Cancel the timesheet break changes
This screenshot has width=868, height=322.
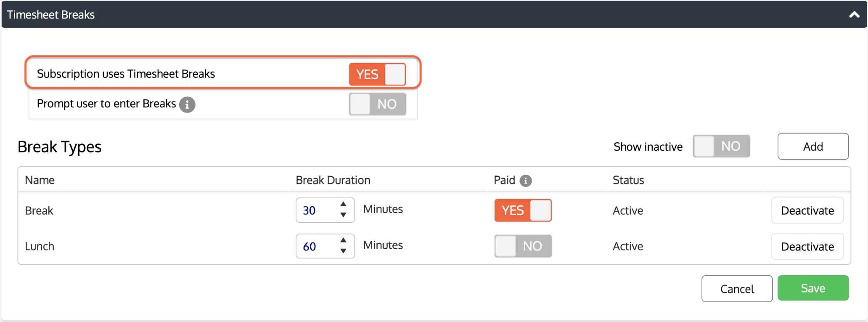[737, 289]
